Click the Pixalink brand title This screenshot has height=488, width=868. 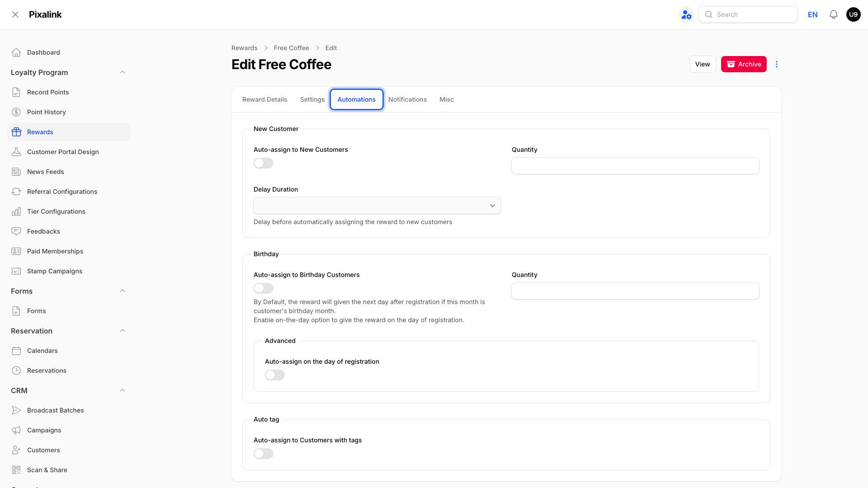(x=45, y=14)
